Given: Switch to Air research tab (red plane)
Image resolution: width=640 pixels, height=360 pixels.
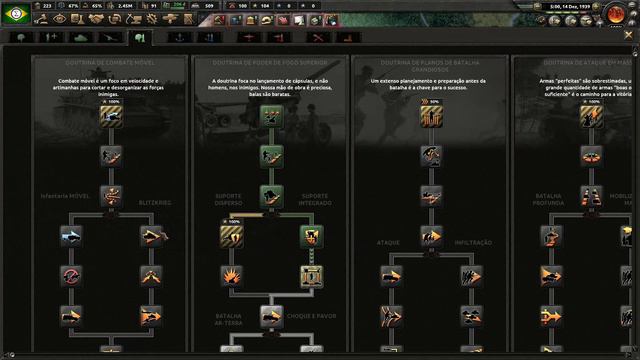Looking at the screenshot, I should coord(249,38).
